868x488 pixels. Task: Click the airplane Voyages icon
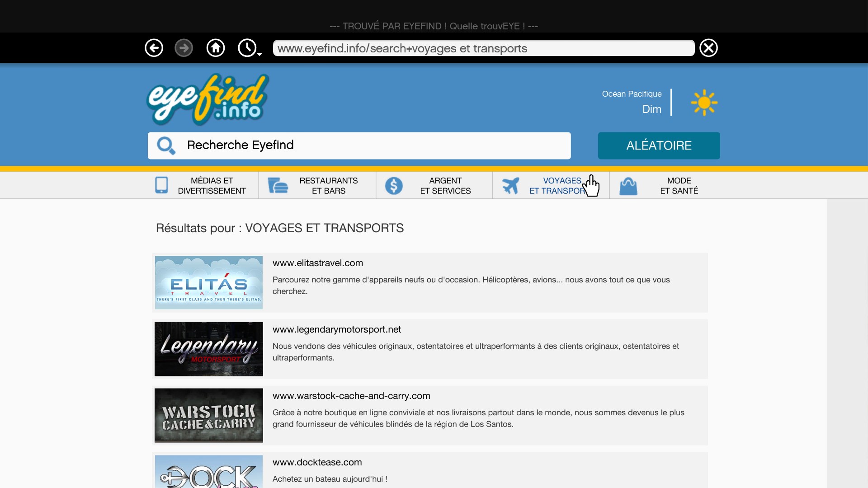[510, 186]
